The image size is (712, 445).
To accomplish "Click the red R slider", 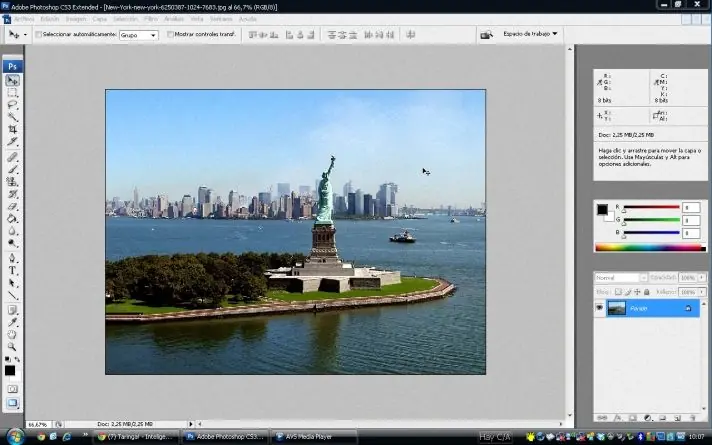I will point(651,208).
